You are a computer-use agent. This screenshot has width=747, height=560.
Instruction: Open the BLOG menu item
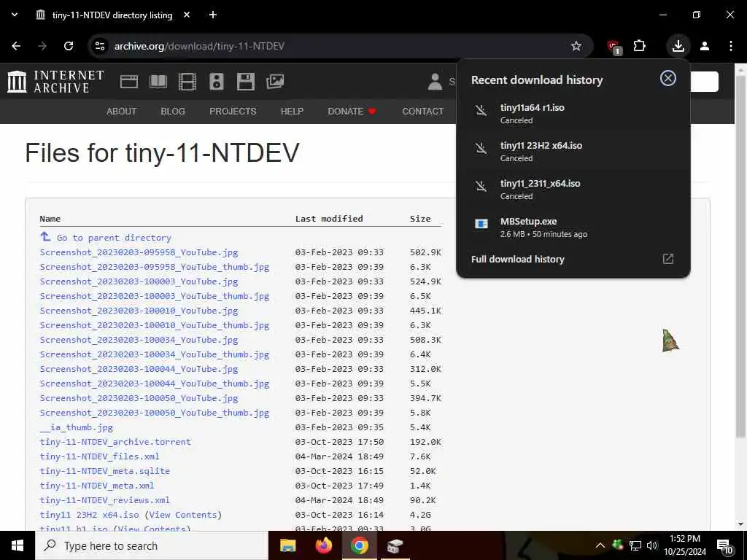(x=172, y=112)
